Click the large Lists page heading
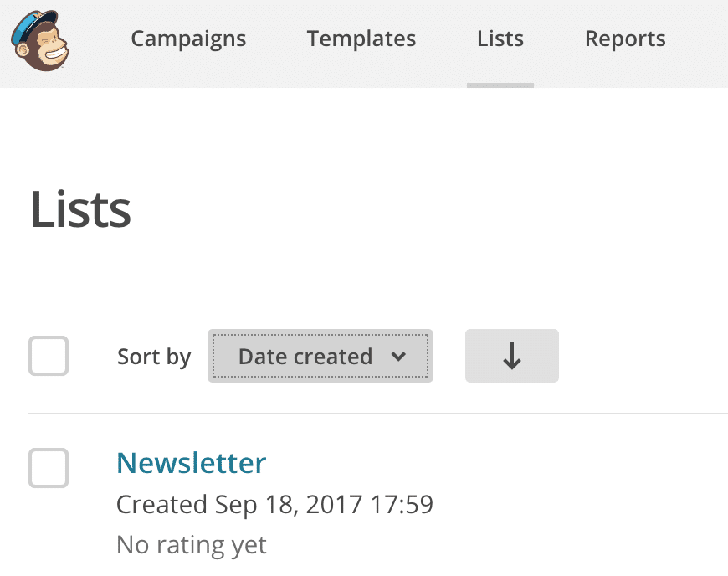This screenshot has width=728, height=576. click(81, 209)
